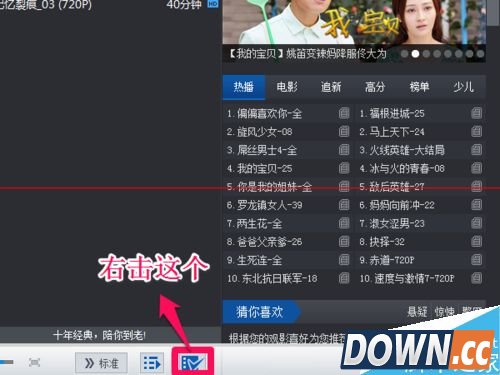
Task: Switch to the 电影 tab
Action: click(x=287, y=87)
